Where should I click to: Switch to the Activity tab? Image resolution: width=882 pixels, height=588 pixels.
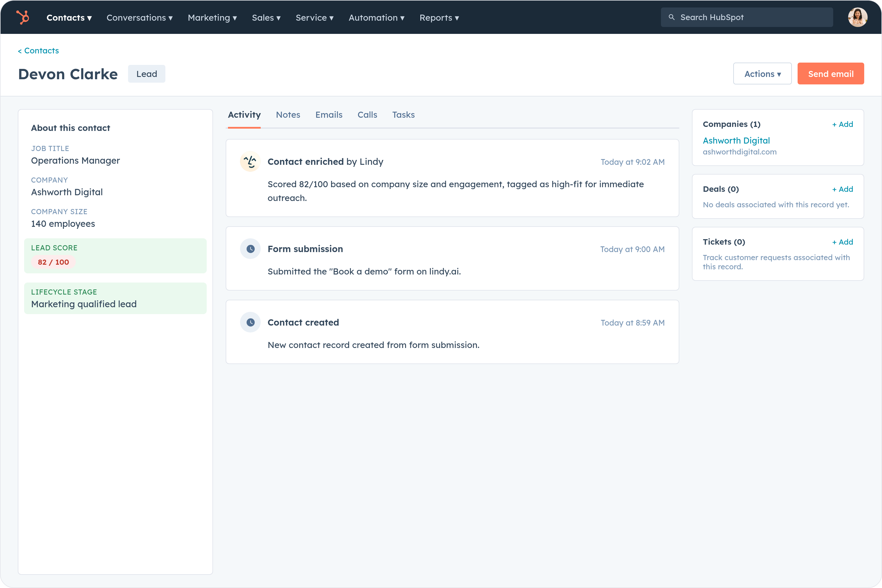(244, 115)
